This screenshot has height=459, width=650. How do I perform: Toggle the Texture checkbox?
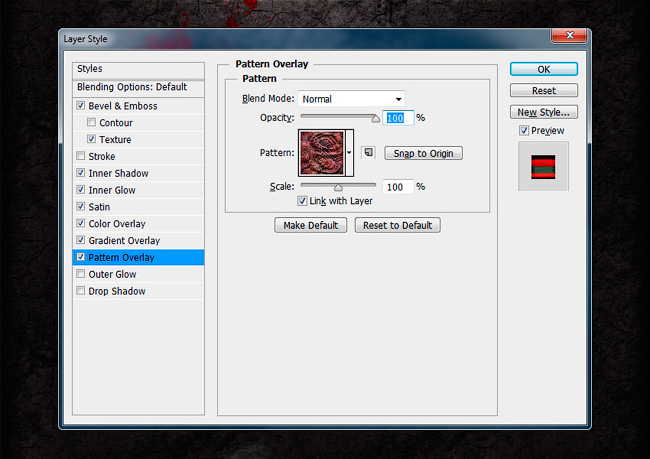tap(92, 139)
